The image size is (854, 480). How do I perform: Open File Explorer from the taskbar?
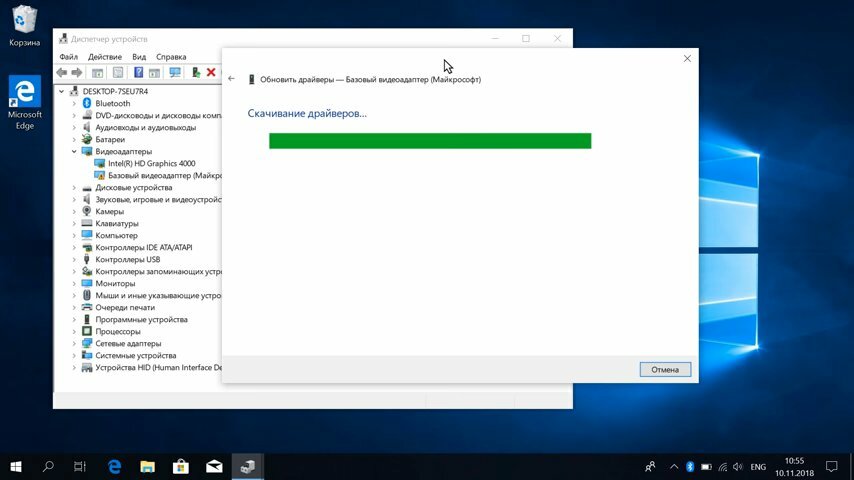(x=148, y=466)
